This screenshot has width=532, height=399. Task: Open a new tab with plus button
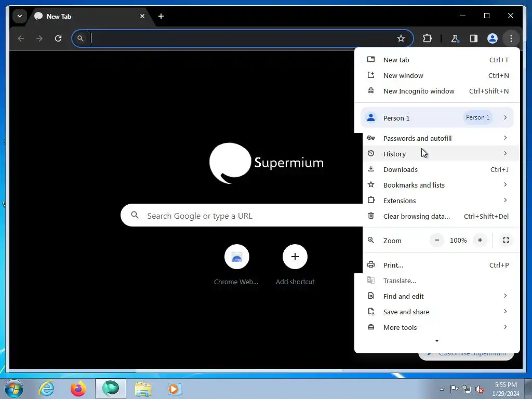[x=161, y=16]
